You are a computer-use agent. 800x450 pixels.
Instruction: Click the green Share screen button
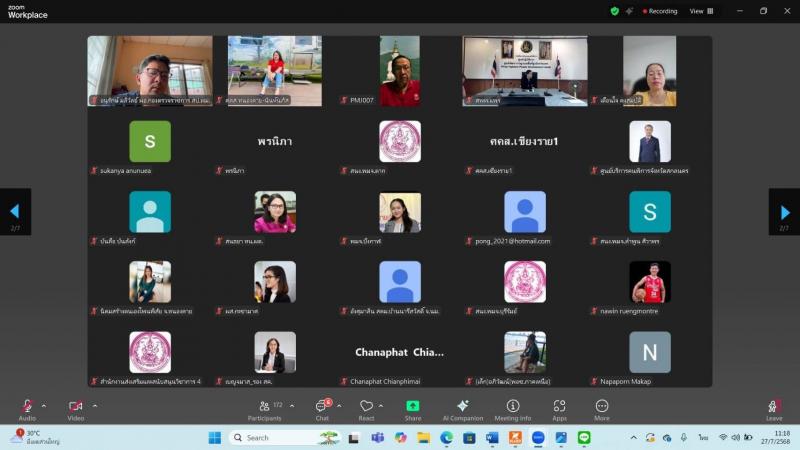[413, 410]
